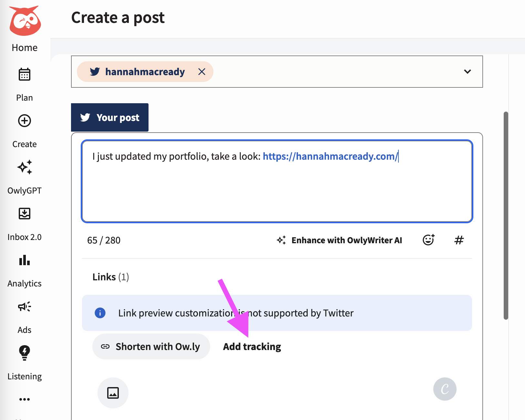
Task: Click Add tracking for the link
Action: [252, 346]
